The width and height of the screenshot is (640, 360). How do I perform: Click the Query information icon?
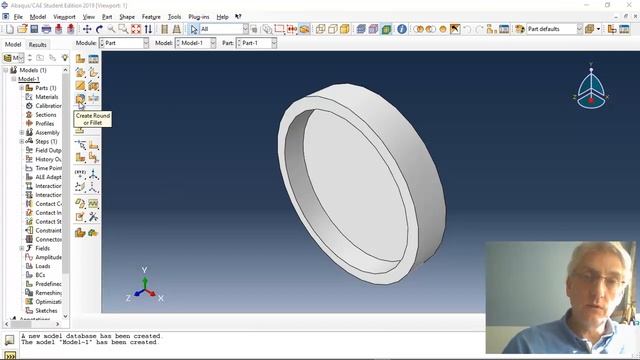coord(402,29)
